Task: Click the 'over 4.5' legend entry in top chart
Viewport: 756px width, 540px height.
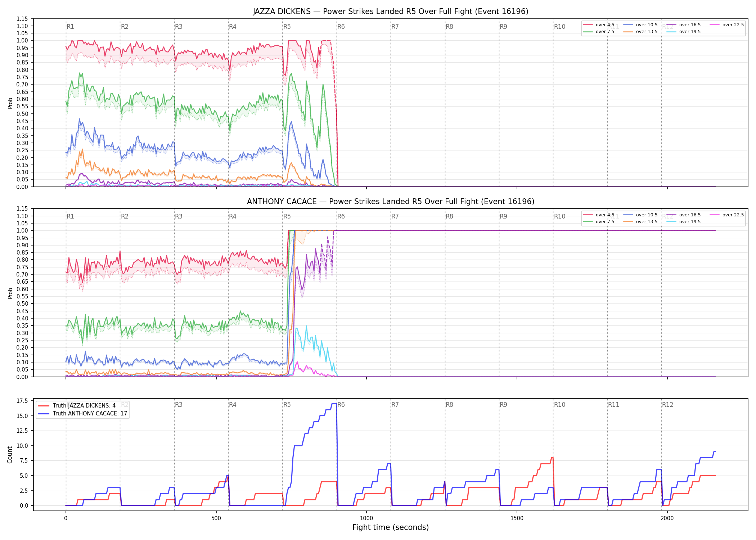Action: pyautogui.click(x=599, y=25)
